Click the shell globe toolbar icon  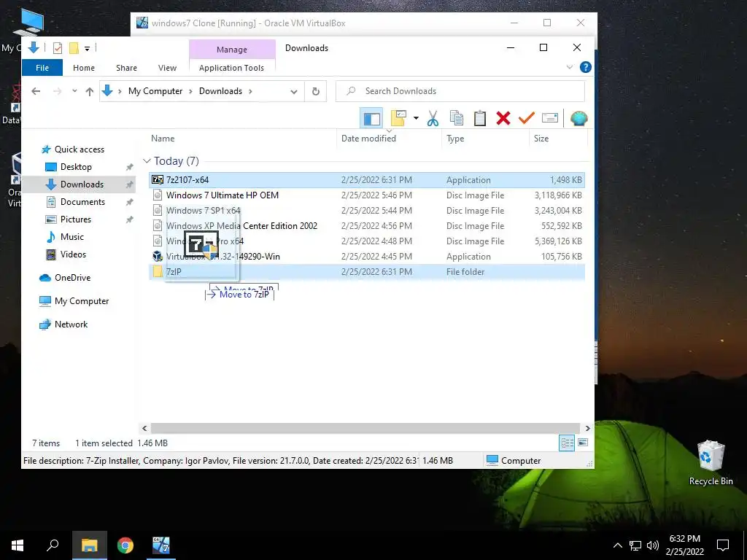click(578, 118)
